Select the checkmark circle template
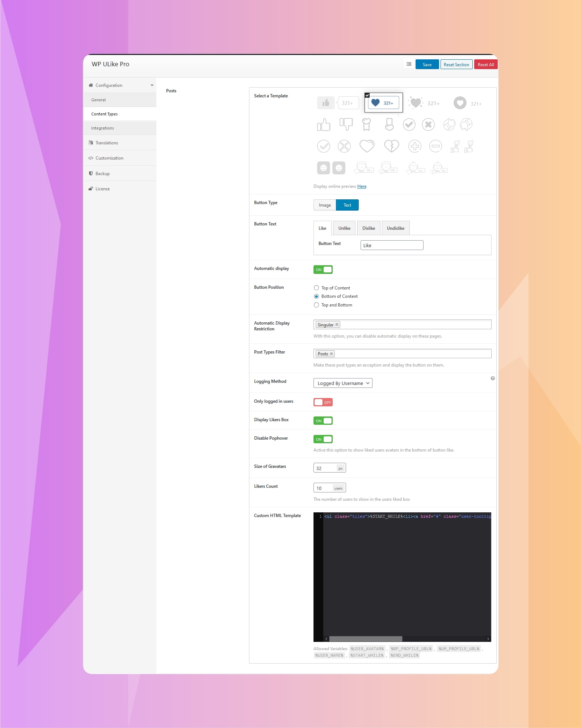The height and width of the screenshot is (728, 581). [409, 124]
